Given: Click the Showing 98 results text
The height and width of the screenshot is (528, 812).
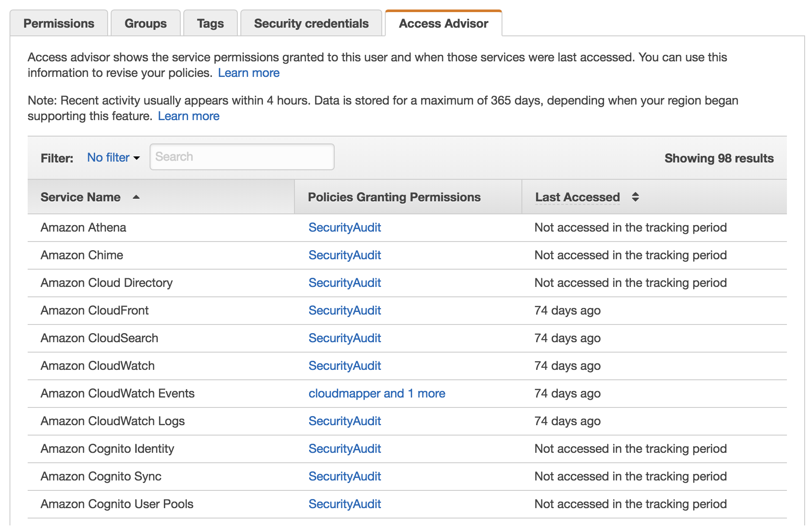Looking at the screenshot, I should coord(719,159).
